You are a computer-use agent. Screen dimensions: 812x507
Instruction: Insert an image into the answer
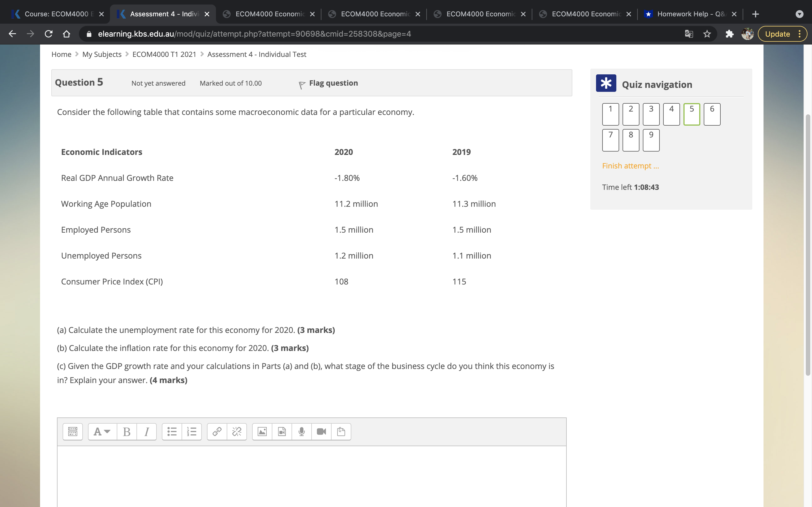point(262,431)
